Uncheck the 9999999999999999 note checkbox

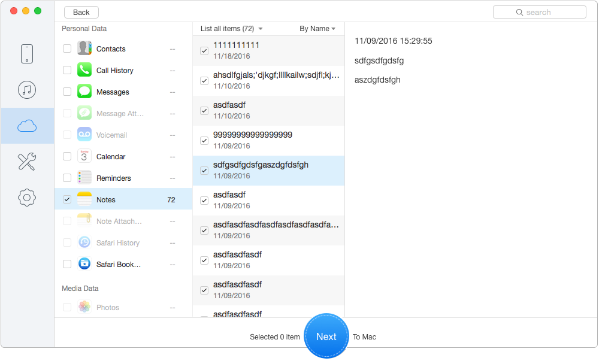pos(204,141)
